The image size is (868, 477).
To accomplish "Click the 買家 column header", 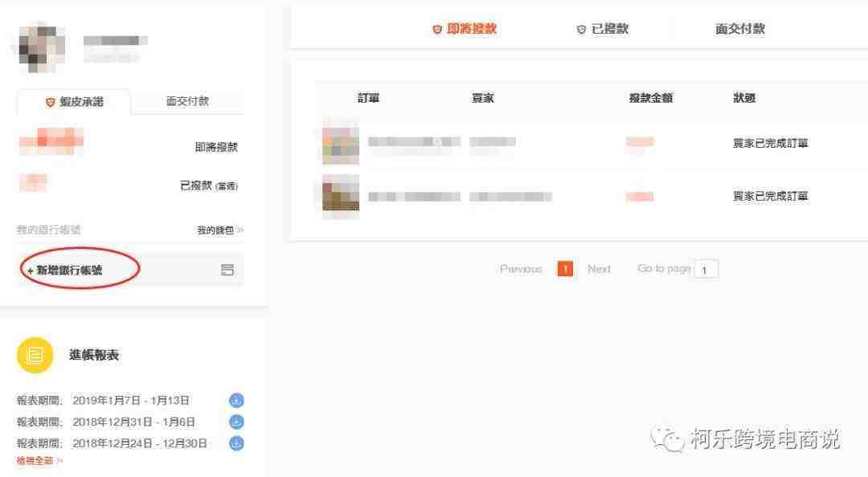I will coord(482,98).
